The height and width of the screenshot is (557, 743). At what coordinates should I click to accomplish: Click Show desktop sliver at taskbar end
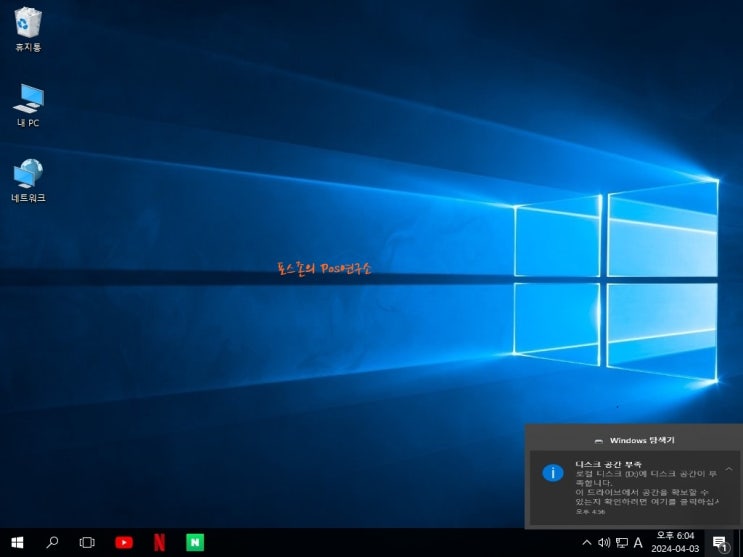(740, 542)
